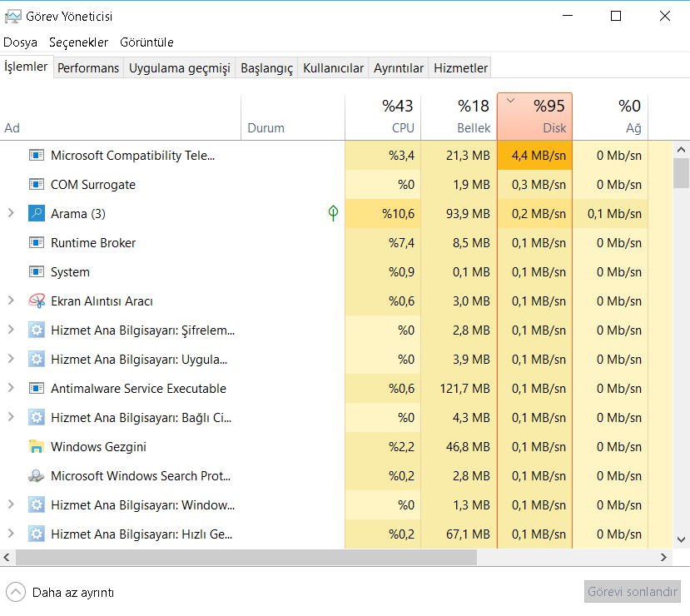Click the vertical scrollbar down arrow
This screenshot has width=690, height=616.
click(x=680, y=539)
